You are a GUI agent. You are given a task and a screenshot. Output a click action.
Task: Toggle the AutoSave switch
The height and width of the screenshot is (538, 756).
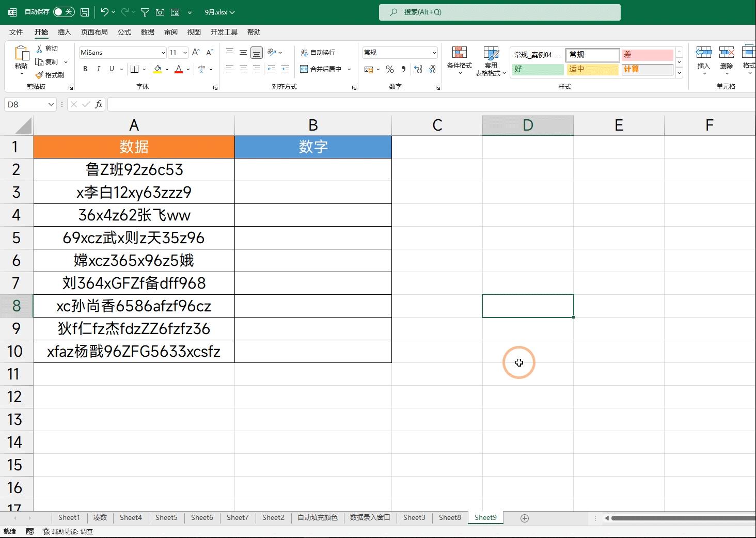click(x=64, y=12)
